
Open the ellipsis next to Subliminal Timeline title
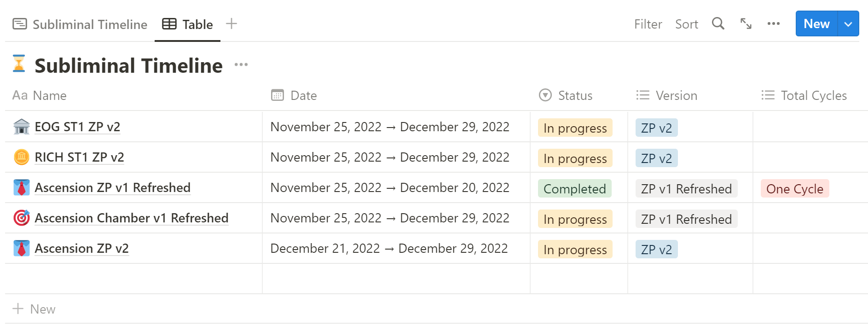point(241,64)
